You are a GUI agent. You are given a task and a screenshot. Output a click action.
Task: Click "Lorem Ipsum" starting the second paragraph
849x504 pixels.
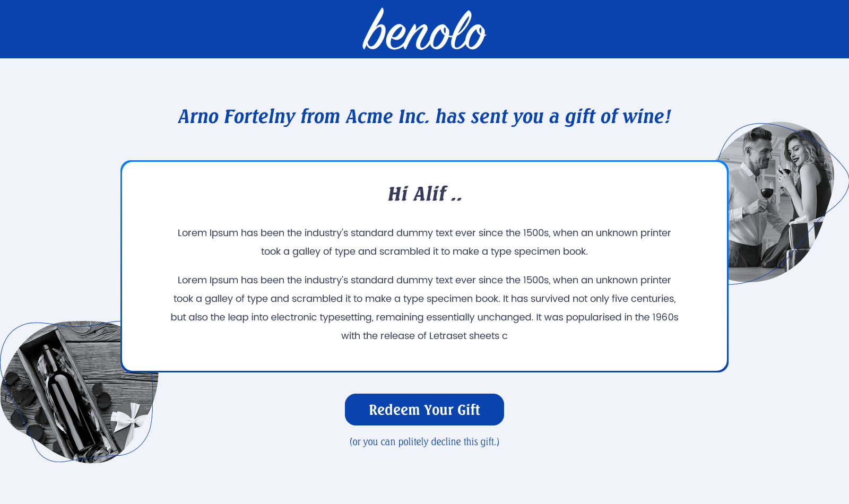coord(207,280)
